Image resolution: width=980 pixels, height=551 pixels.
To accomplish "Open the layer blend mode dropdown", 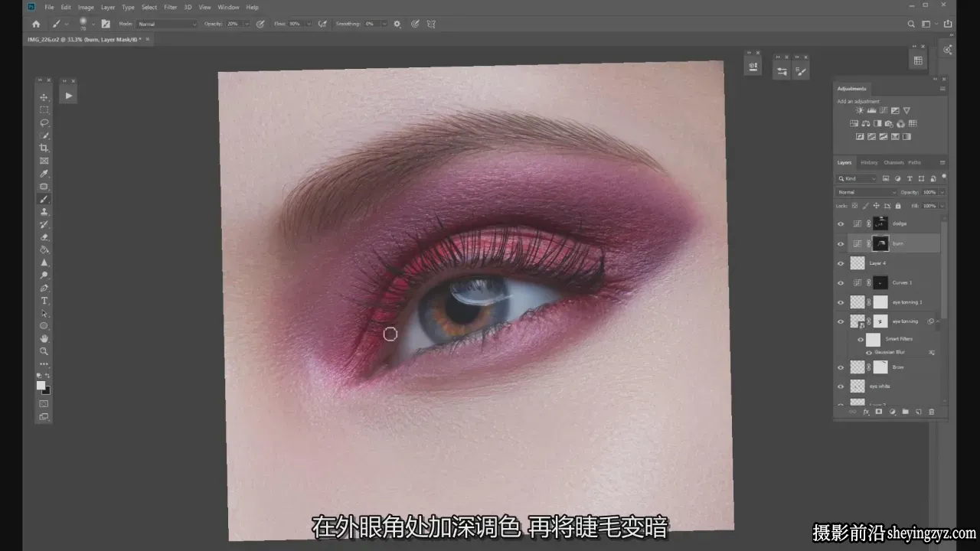I will coord(866,192).
